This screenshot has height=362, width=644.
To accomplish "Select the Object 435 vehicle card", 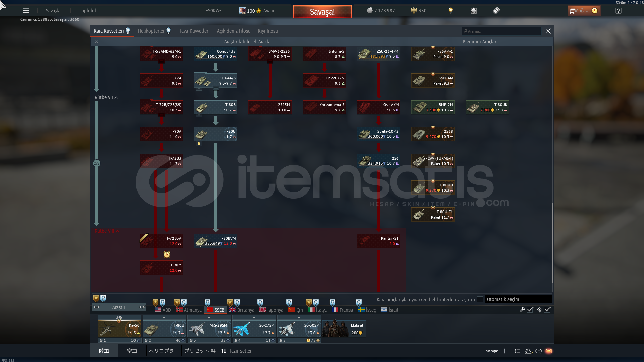I will coord(216,54).
